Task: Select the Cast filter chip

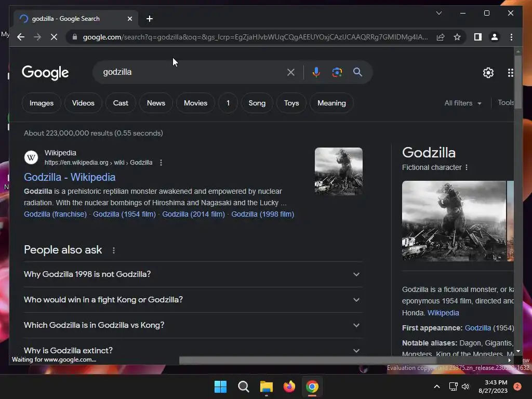Action: [121, 103]
